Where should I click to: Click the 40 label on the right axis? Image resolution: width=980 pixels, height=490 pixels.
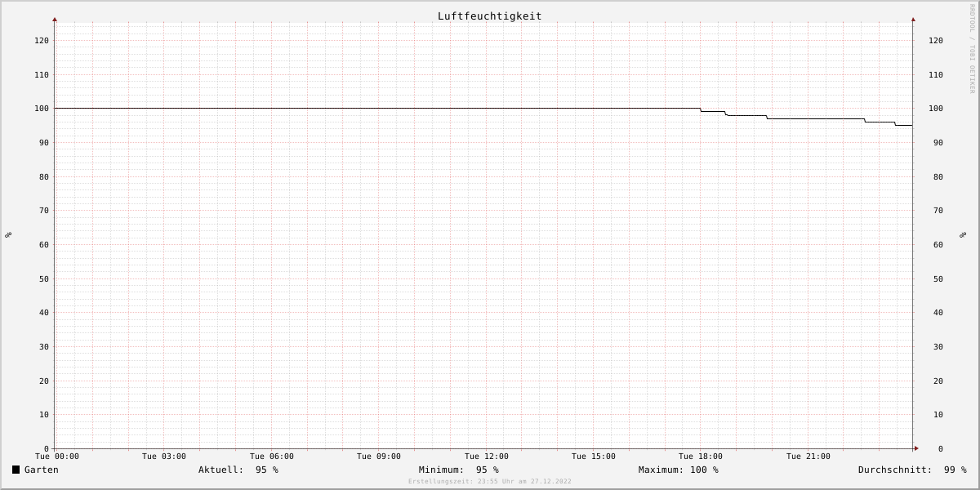tap(938, 313)
